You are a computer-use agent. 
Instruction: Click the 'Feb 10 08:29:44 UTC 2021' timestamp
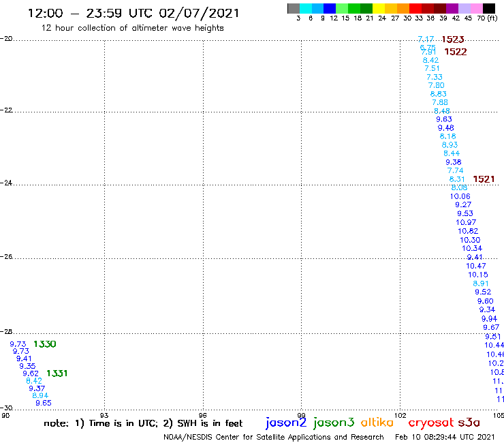[x=445, y=437]
